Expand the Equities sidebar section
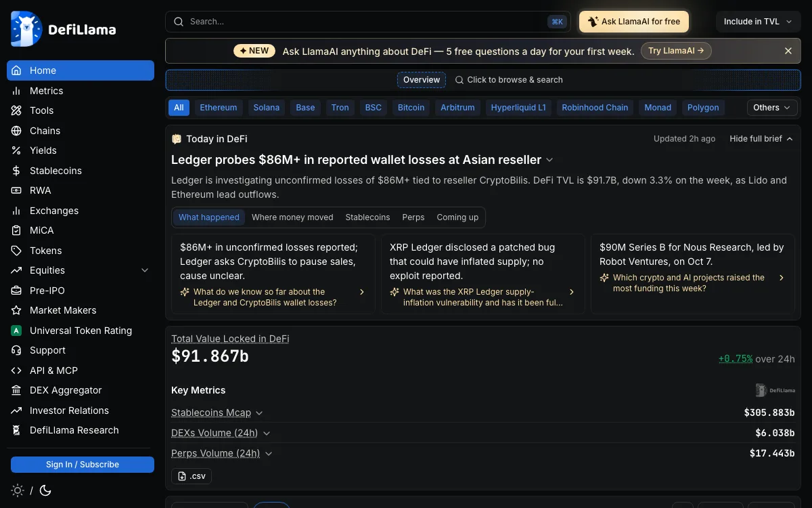The image size is (812, 508). tap(145, 270)
